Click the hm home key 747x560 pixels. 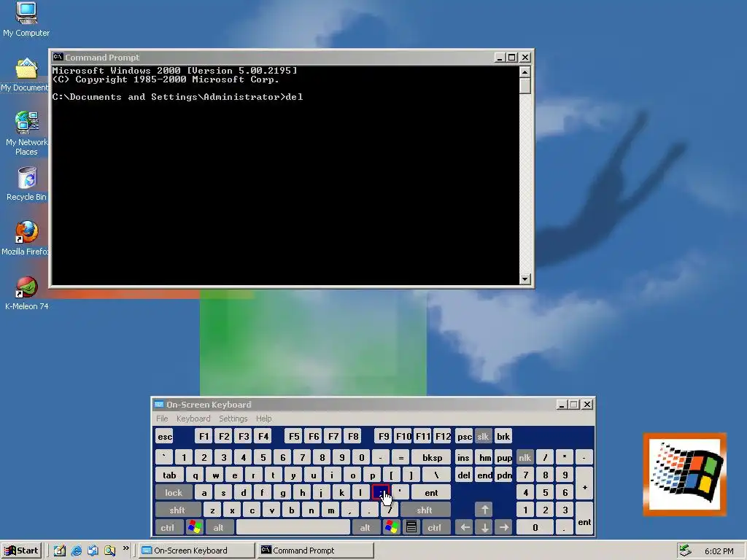484,458
